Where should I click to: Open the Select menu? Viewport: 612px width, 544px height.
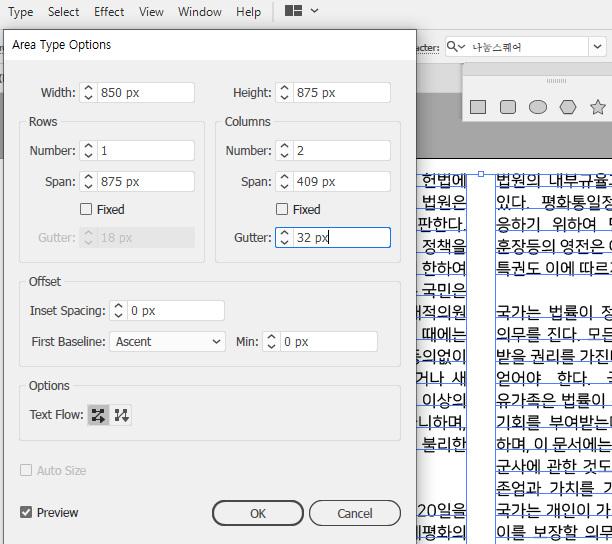pyautogui.click(x=63, y=12)
